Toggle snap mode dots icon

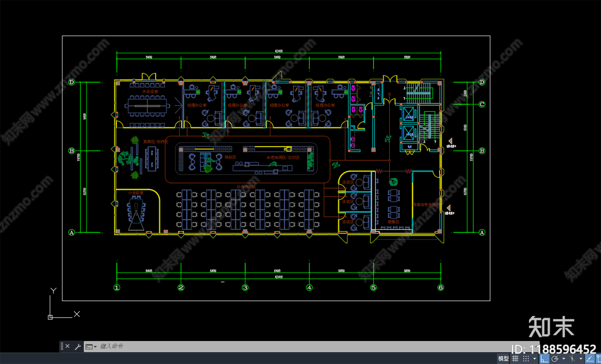click(526, 358)
